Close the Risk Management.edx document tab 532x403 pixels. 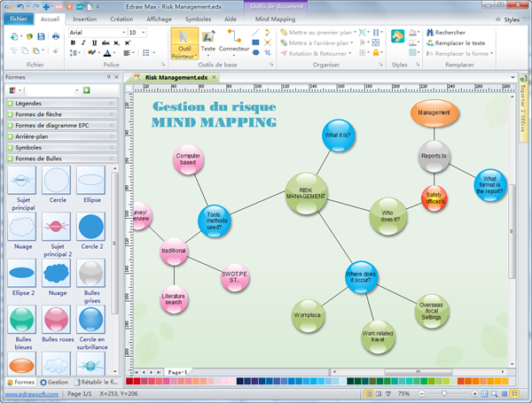click(509, 78)
